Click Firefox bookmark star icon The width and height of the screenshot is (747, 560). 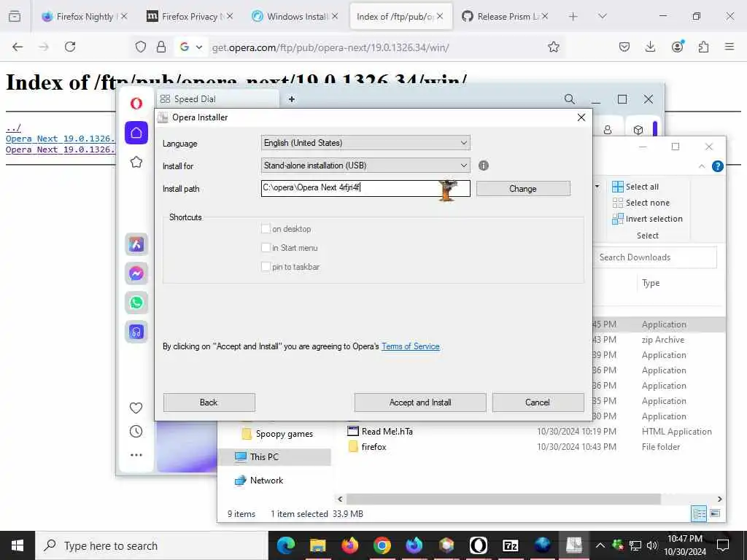point(553,47)
